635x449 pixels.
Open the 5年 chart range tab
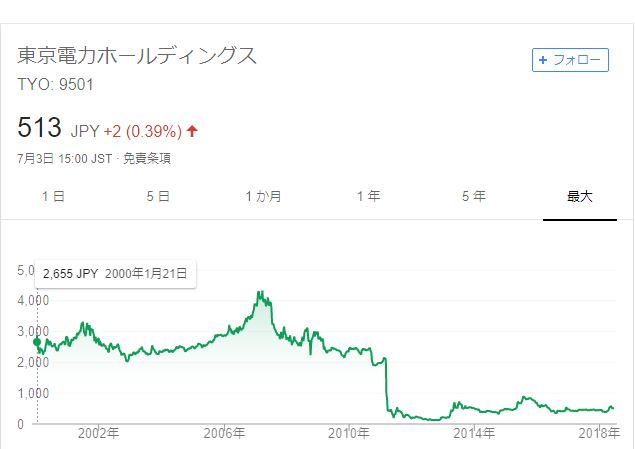[x=474, y=196]
